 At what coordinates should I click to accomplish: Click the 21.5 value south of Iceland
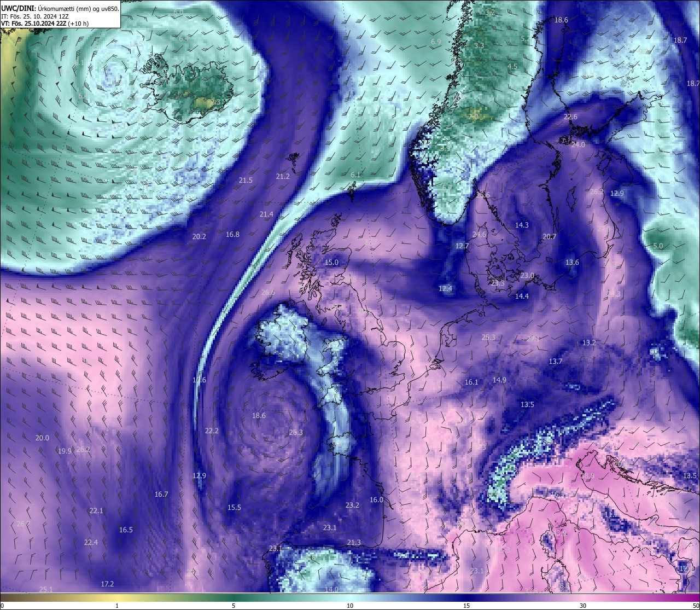point(246,181)
